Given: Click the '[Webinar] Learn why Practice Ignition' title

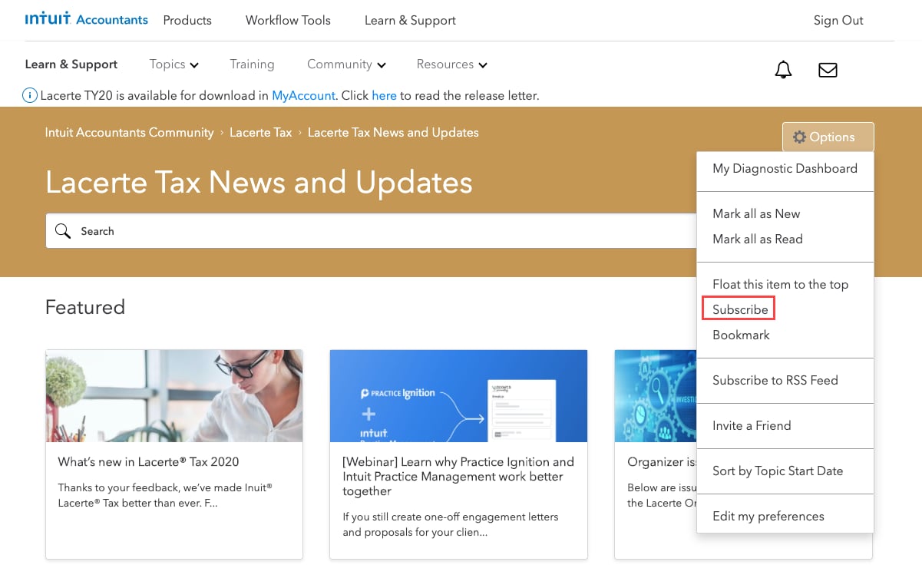Looking at the screenshot, I should tap(458, 477).
